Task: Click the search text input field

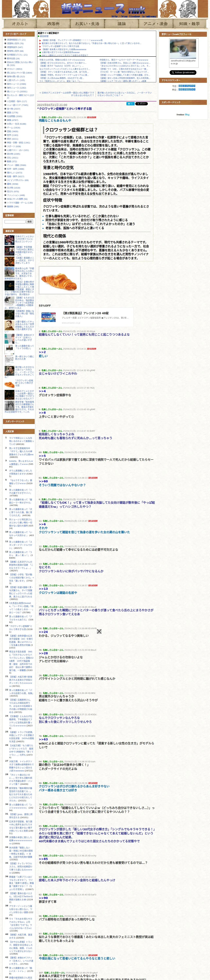Action: click(x=15, y=222)
